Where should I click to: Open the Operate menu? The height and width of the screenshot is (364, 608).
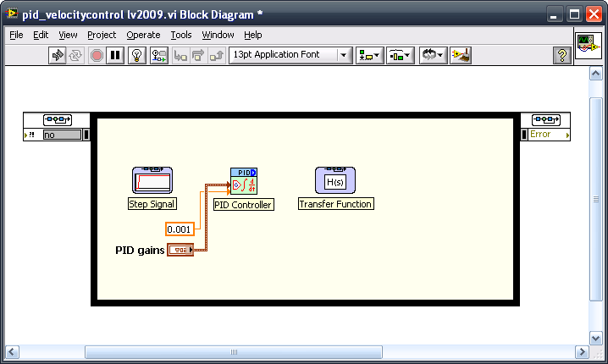[x=143, y=35]
